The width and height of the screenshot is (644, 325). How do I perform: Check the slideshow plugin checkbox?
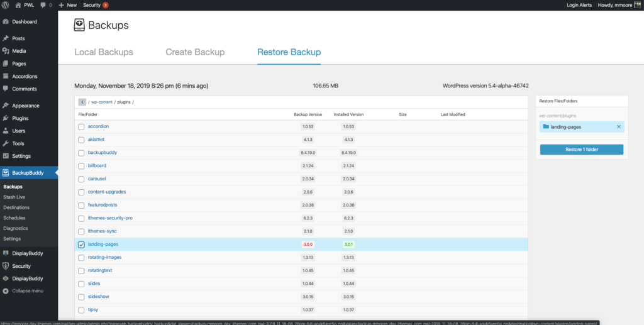[81, 297]
